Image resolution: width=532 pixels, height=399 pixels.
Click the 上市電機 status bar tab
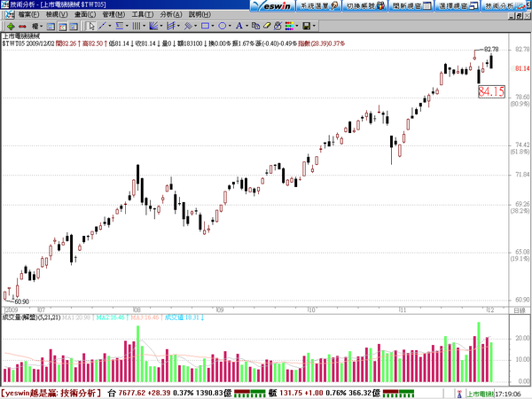(480, 395)
